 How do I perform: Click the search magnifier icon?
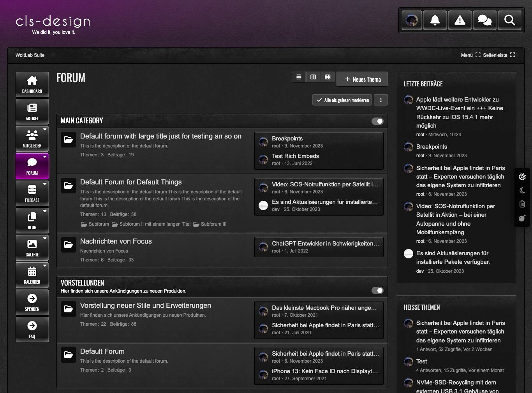coord(510,20)
